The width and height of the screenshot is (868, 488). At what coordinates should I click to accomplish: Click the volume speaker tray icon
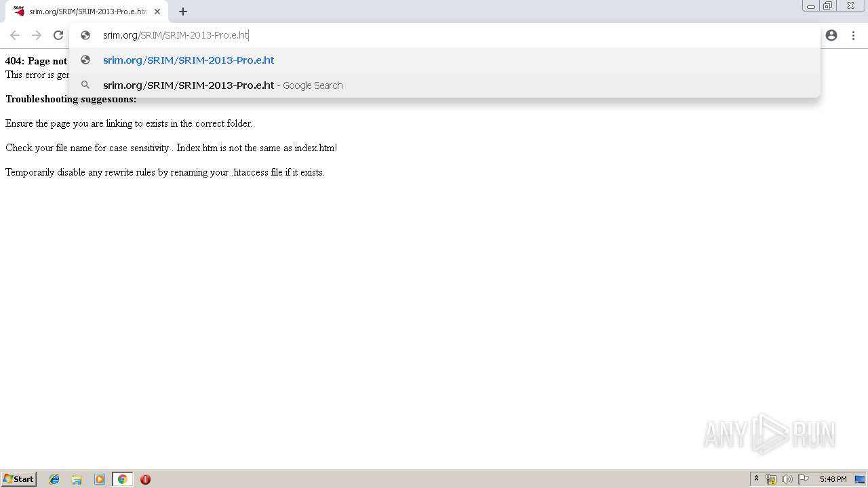787,479
